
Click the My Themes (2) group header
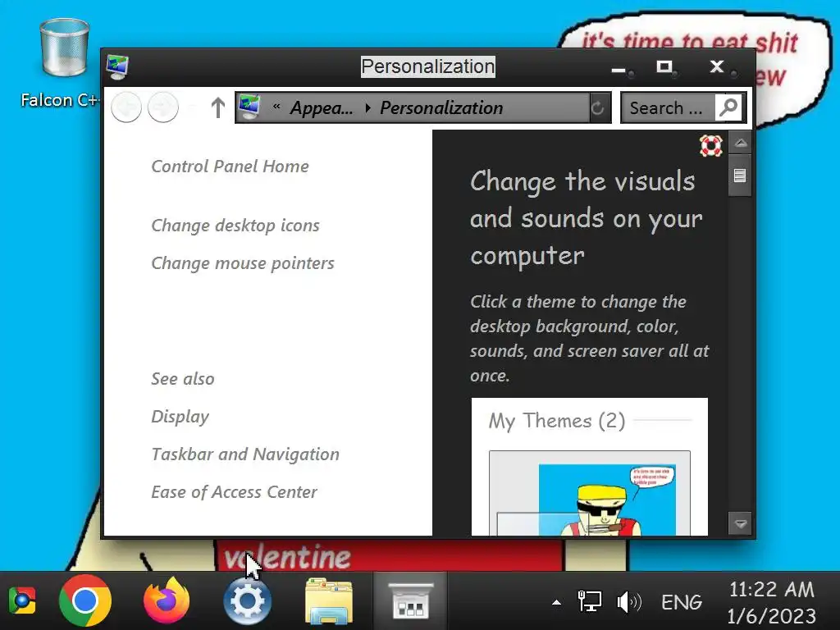point(557,421)
